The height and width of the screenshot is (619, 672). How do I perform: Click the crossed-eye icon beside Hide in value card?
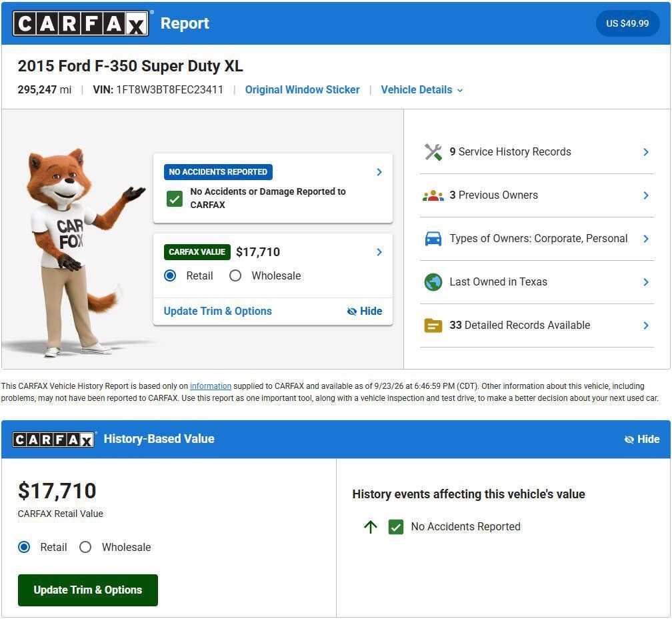click(351, 312)
